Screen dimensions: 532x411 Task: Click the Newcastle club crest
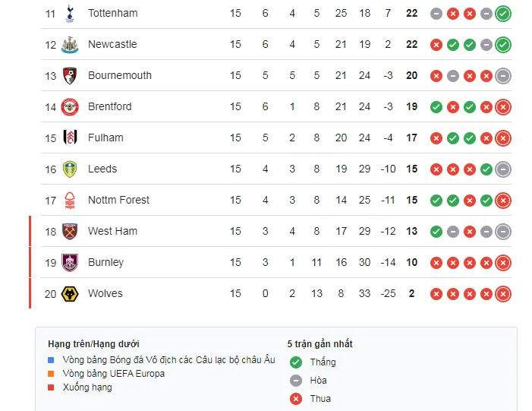70,44
